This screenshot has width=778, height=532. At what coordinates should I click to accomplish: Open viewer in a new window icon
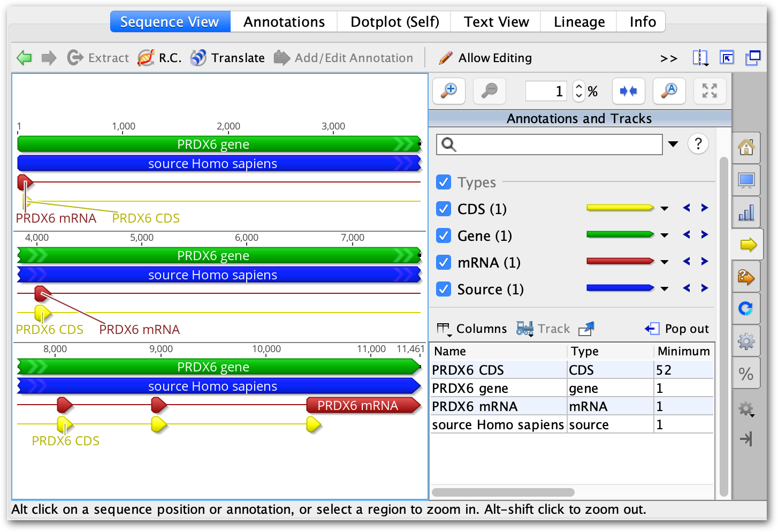[x=753, y=58]
